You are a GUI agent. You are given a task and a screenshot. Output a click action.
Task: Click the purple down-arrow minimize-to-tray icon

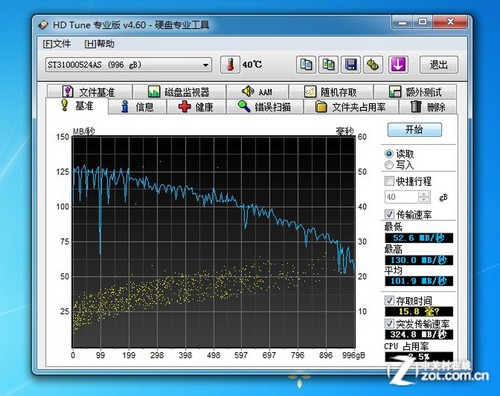coord(398,64)
